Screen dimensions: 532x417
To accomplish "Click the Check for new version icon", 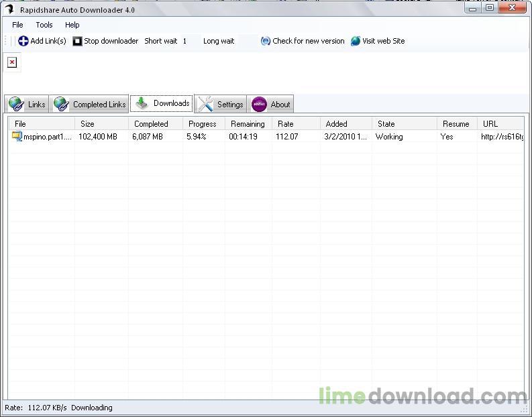I will coord(265,41).
